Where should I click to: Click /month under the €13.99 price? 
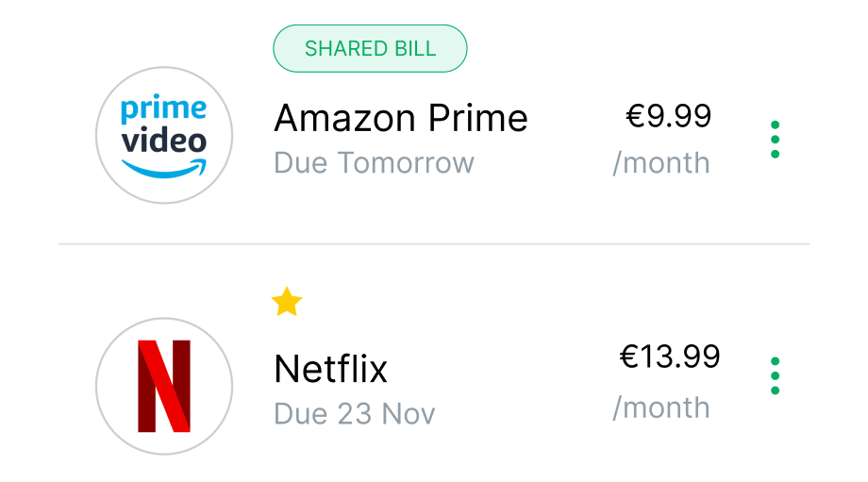[661, 407]
